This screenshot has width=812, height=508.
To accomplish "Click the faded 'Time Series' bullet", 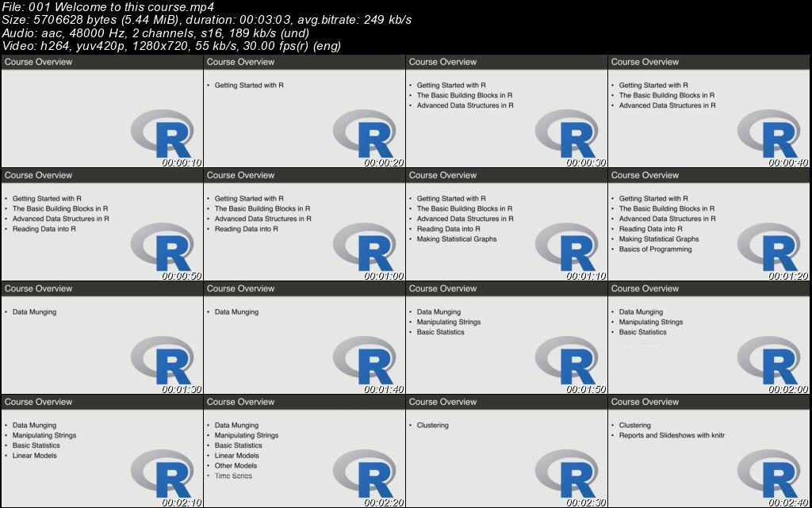I will (233, 476).
